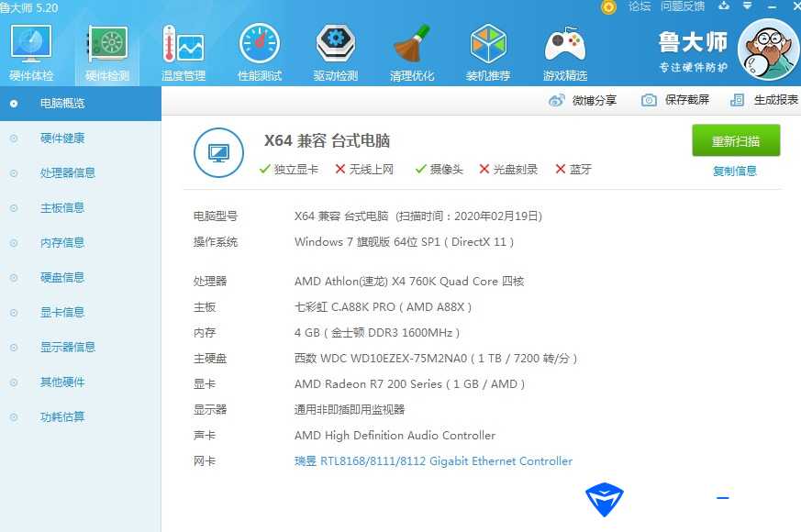Viewport: 801px width, 532px height.
Task: Click the round computer monitor icon
Action: 218,152
